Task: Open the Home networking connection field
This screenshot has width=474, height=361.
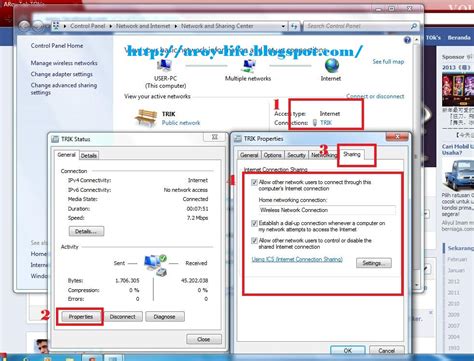Action: pos(327,210)
